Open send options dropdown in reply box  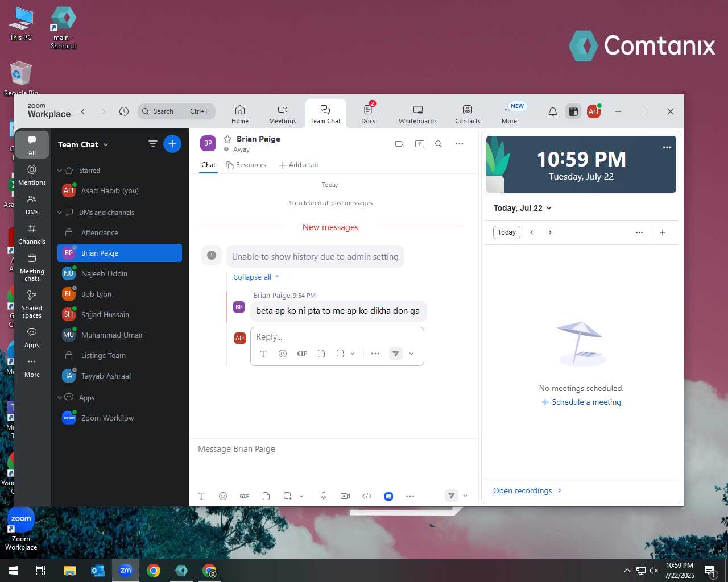click(411, 354)
